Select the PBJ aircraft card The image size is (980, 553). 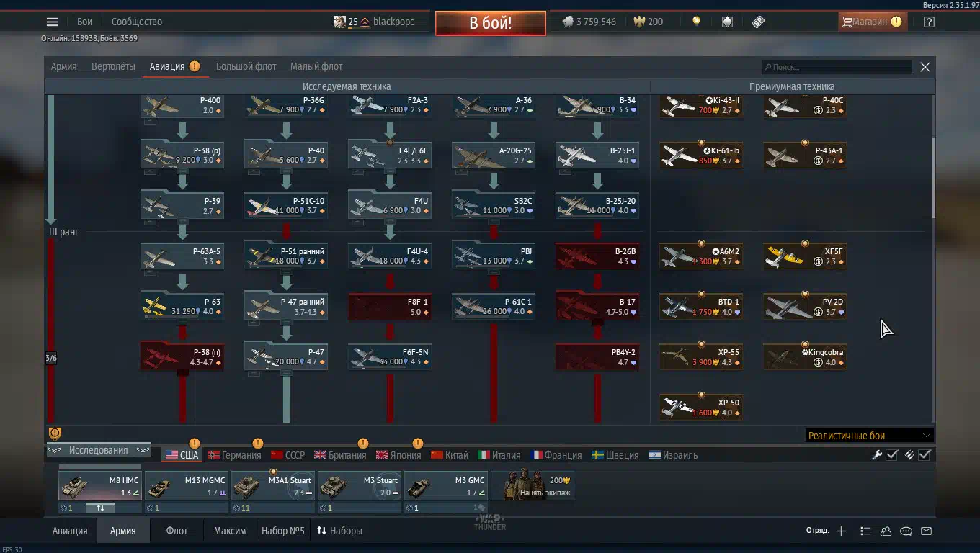[x=494, y=256]
